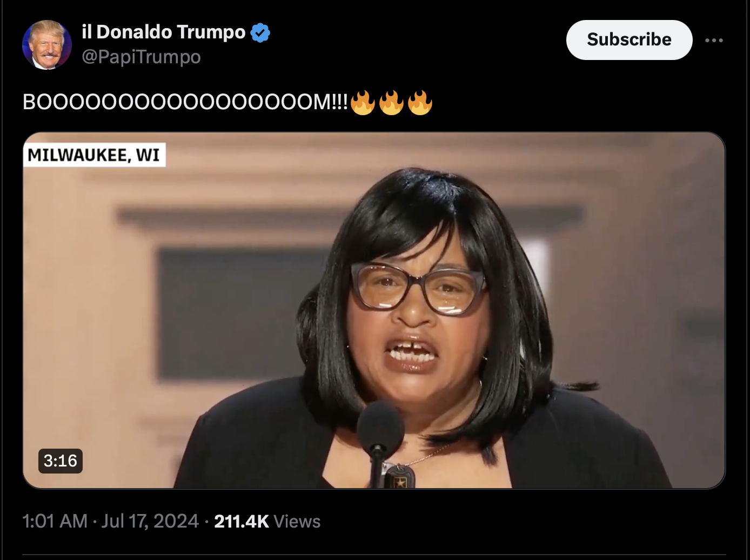Click the 3:16 video duration badge

click(61, 461)
